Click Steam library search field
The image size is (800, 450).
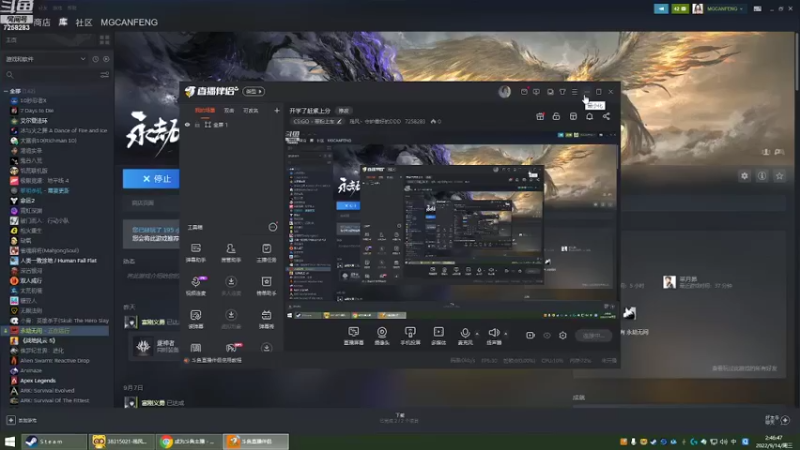(x=51, y=75)
